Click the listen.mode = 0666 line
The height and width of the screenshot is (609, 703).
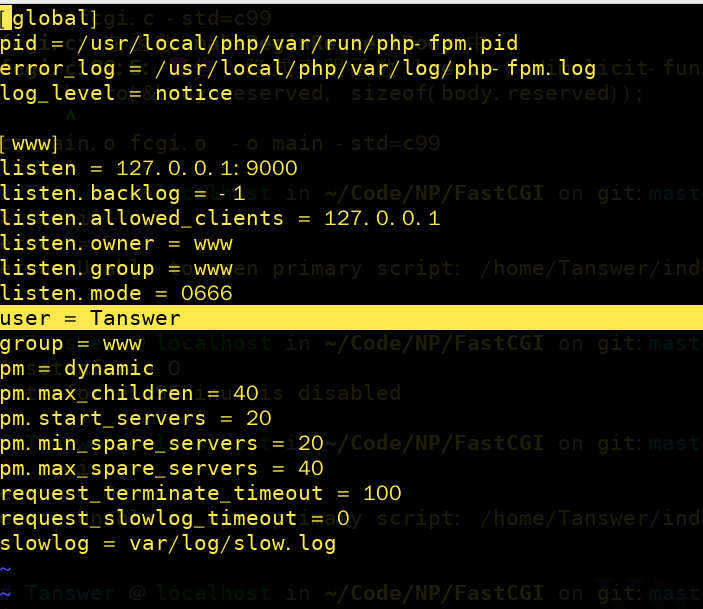point(117,293)
